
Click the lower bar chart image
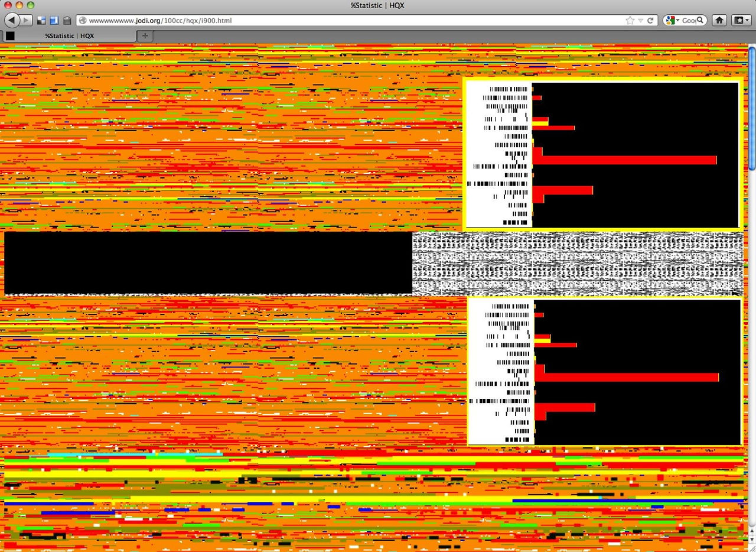(x=604, y=372)
